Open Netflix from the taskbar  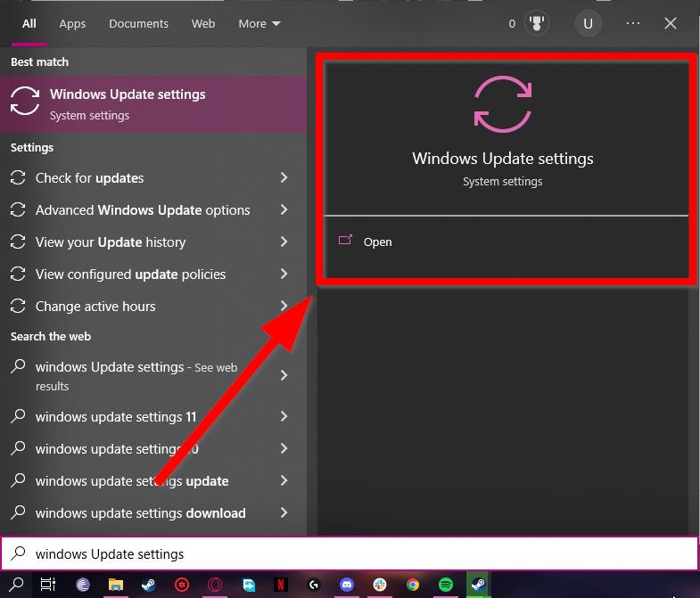pos(281,584)
